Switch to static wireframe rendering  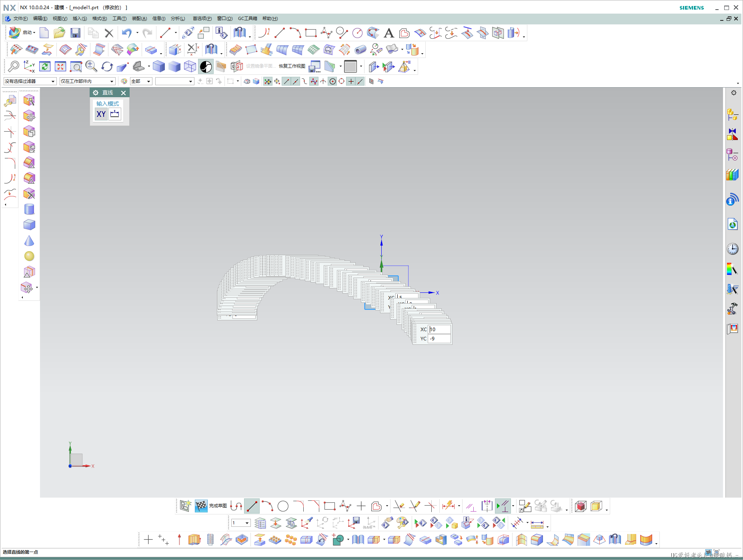pos(190,66)
